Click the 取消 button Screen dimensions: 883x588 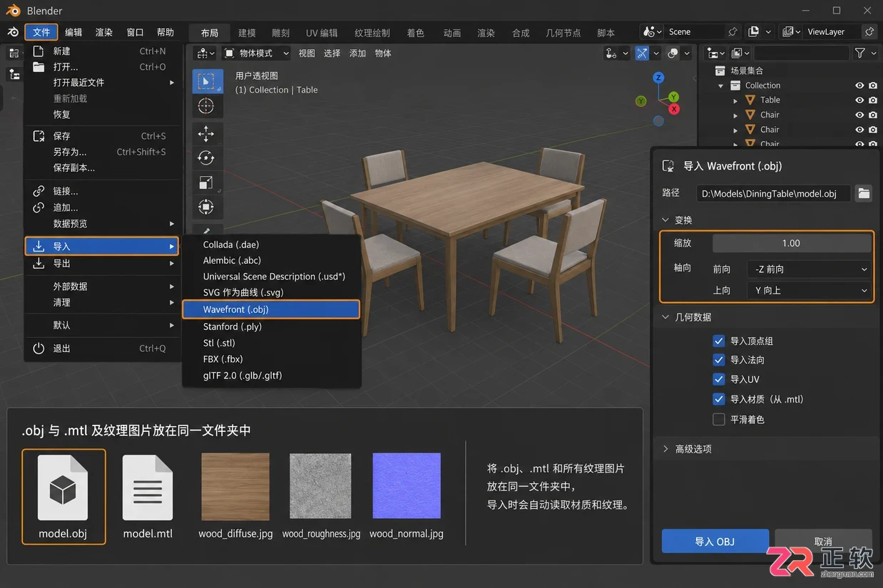[x=823, y=542]
